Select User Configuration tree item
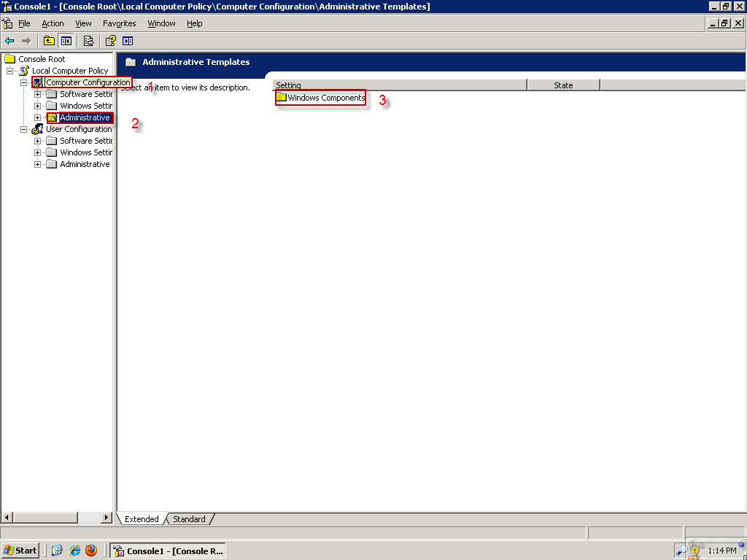This screenshot has height=560, width=747. (79, 129)
